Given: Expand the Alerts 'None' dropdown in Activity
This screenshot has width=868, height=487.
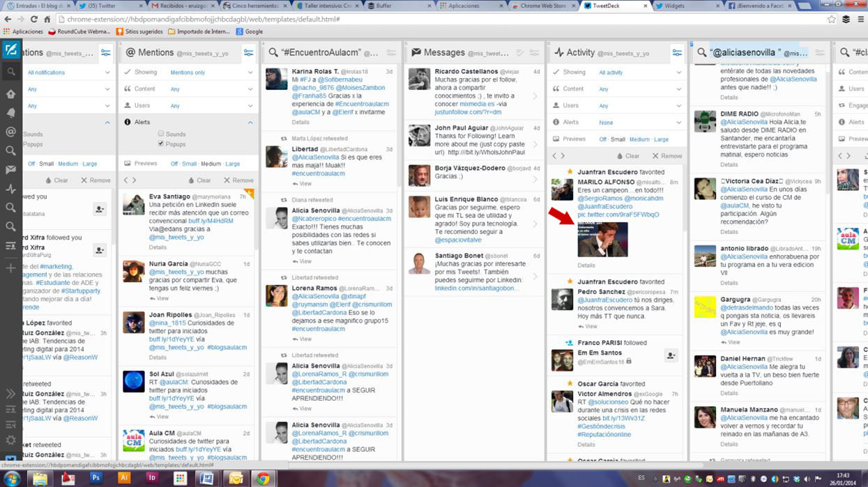Looking at the screenshot, I should coord(639,123).
